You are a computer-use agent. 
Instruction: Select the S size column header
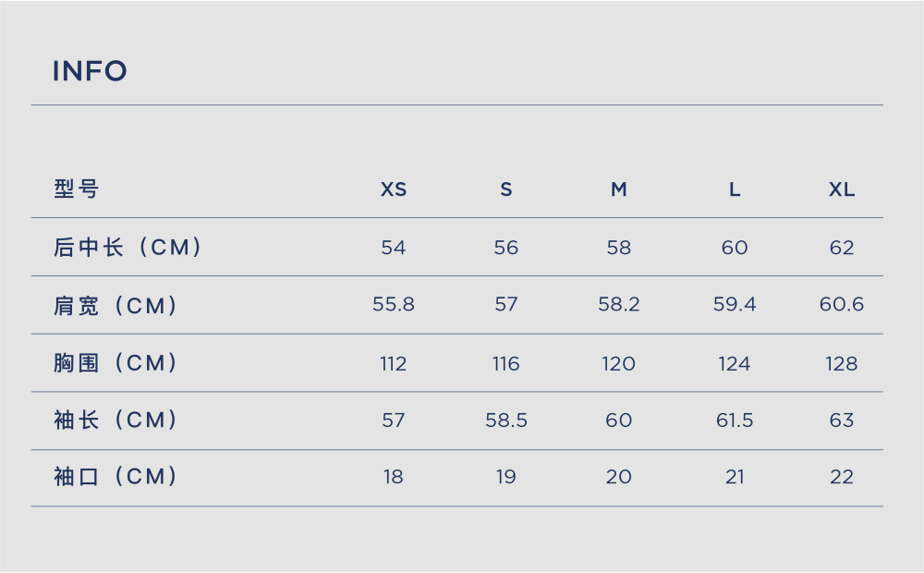pos(506,189)
